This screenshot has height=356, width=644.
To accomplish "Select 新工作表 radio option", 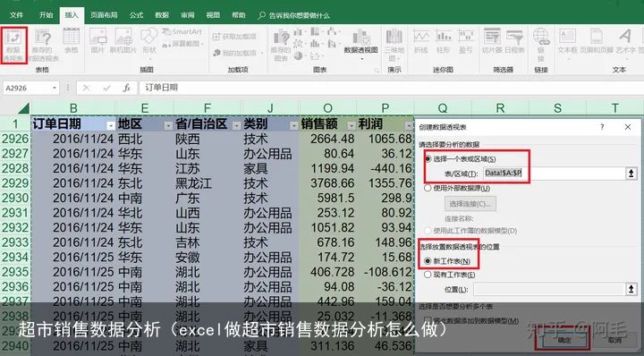I will [x=428, y=260].
